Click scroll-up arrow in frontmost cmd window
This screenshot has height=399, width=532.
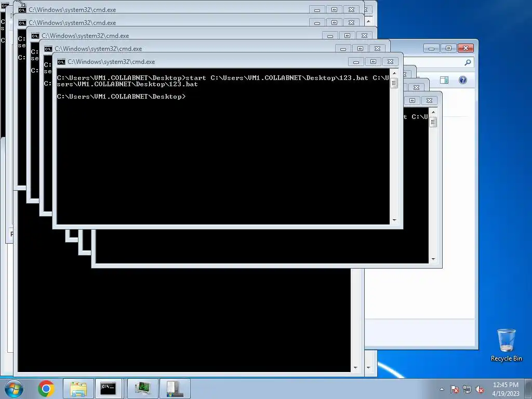point(394,73)
